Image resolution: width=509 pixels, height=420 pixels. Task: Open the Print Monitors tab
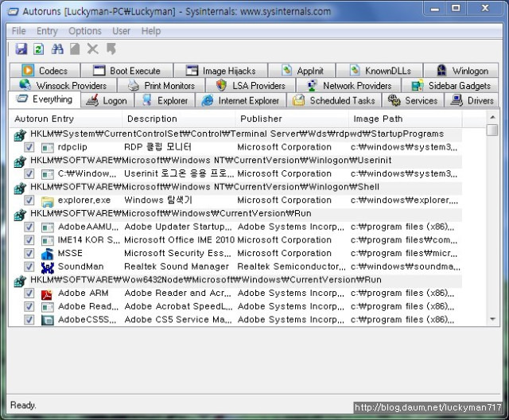[161, 86]
